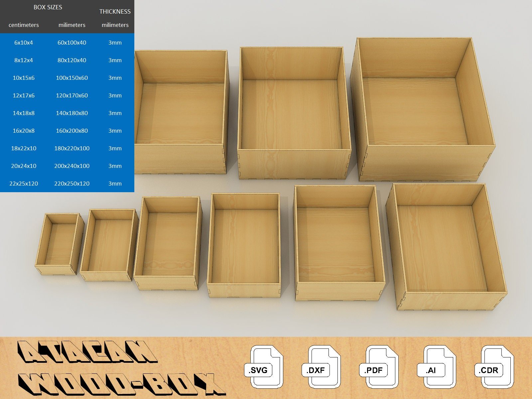Select the 160x200x80 size cell
This screenshot has width=532, height=399.
point(72,131)
